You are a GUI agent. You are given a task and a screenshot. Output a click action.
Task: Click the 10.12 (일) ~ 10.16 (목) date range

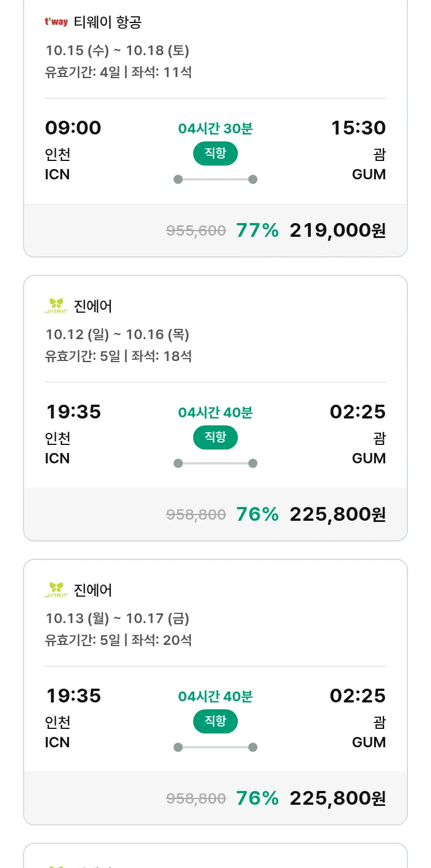tap(117, 335)
